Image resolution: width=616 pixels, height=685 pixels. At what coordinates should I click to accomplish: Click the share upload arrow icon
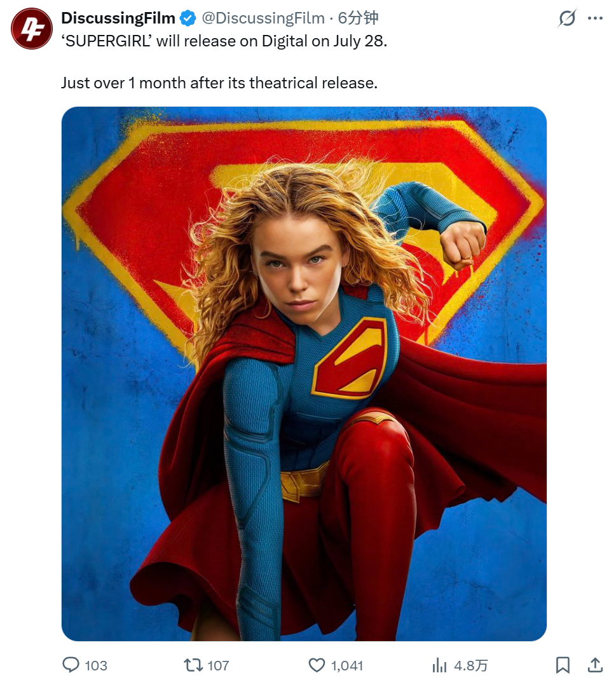click(x=594, y=665)
